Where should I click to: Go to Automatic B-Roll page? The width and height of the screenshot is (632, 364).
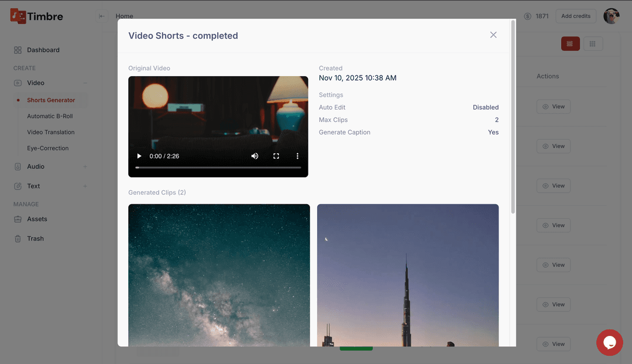click(50, 116)
